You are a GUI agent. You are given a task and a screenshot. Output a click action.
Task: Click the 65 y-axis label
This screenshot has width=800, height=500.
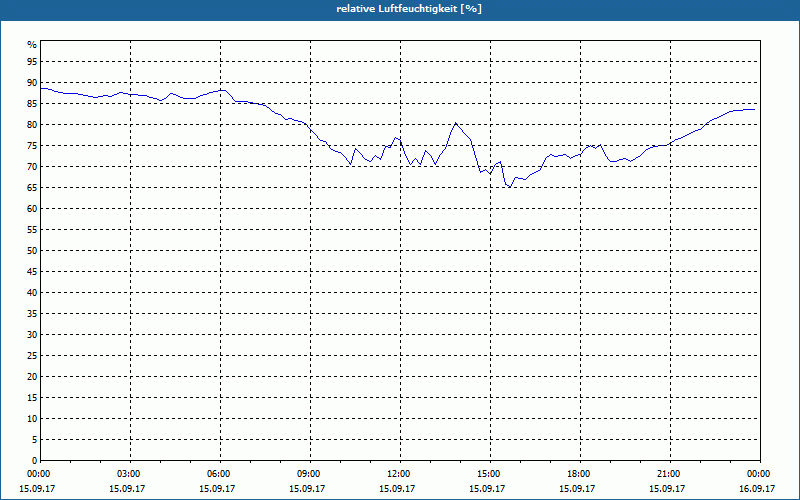click(x=32, y=188)
